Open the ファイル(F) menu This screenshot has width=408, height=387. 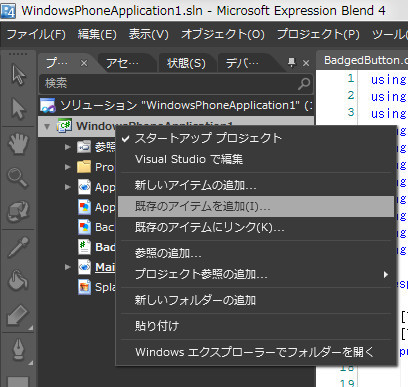pyautogui.click(x=36, y=34)
